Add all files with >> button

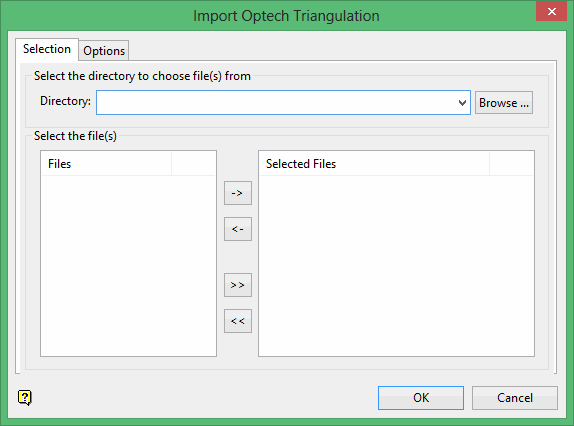238,285
